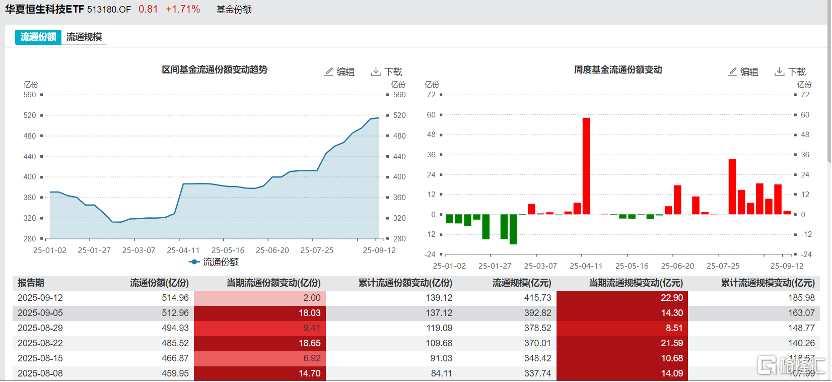Click the 392.82 scale value cell

tap(537, 312)
